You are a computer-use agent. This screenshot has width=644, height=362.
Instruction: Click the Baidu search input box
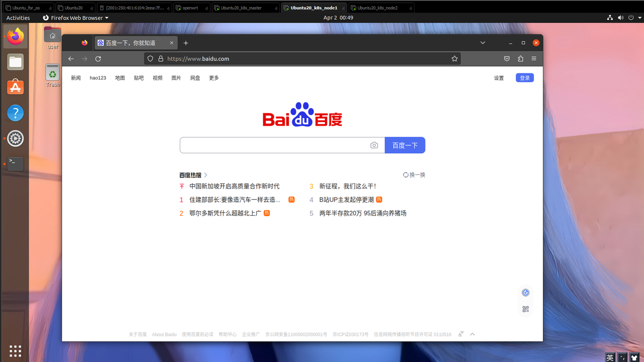[x=274, y=145]
